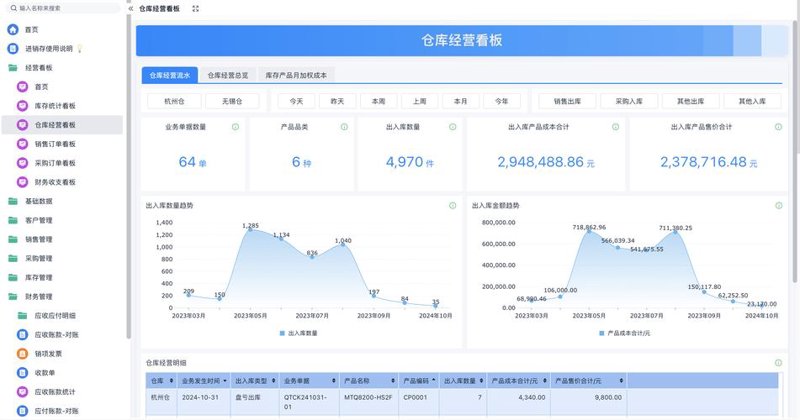Toggle the 采购入库 type filter
This screenshot has height=420, width=800.
[629, 101]
